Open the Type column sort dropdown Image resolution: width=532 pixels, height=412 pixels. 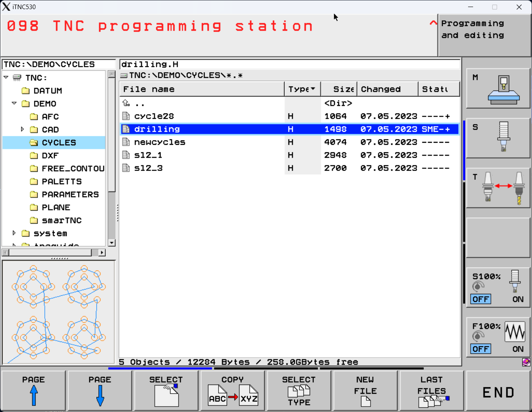(313, 89)
